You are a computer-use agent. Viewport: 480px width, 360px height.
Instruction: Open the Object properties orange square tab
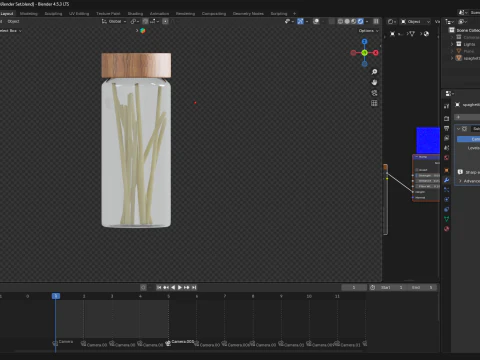(447, 171)
